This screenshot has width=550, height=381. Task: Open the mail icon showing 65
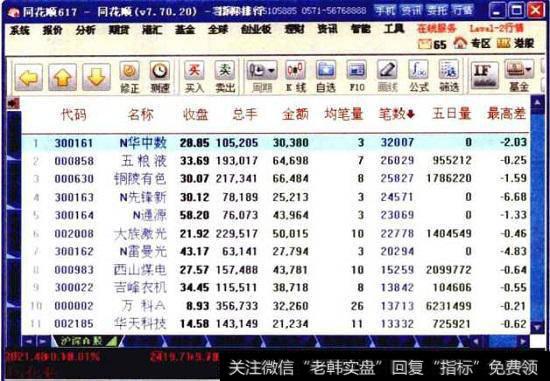432,45
